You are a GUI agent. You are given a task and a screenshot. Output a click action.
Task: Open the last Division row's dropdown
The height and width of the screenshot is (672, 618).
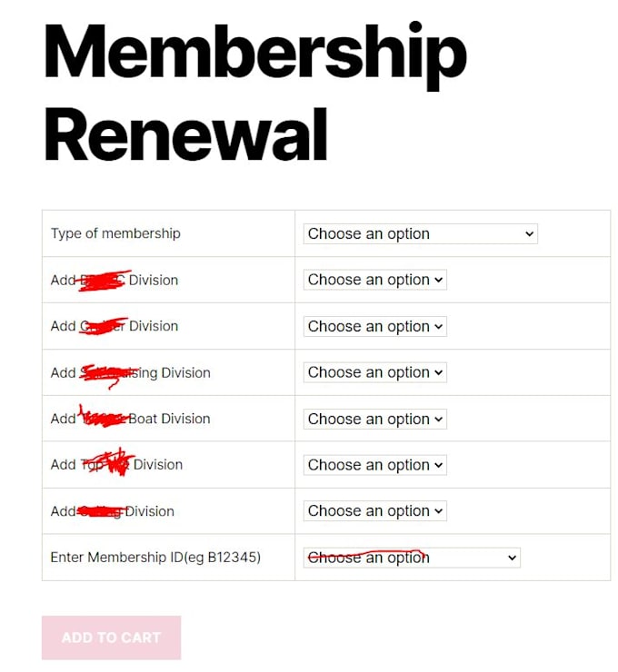click(374, 511)
